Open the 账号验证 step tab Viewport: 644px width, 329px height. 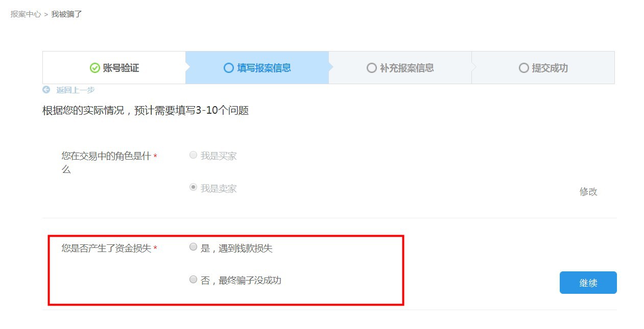click(x=114, y=68)
